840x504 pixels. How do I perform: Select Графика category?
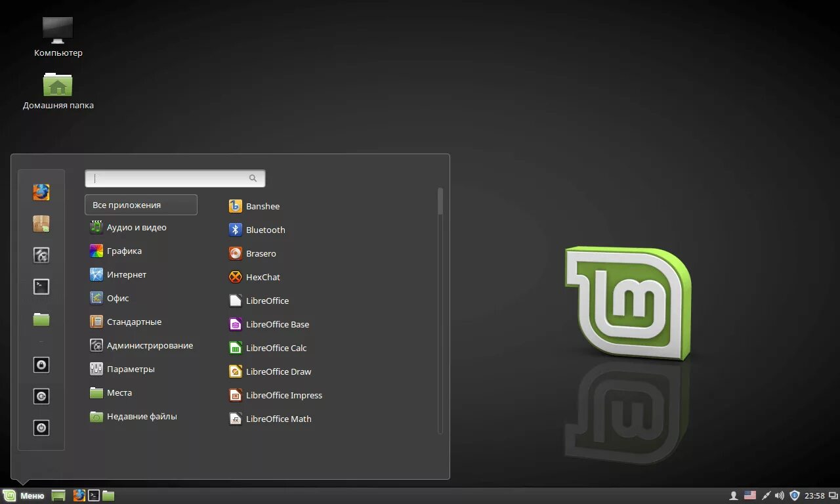coord(115,251)
